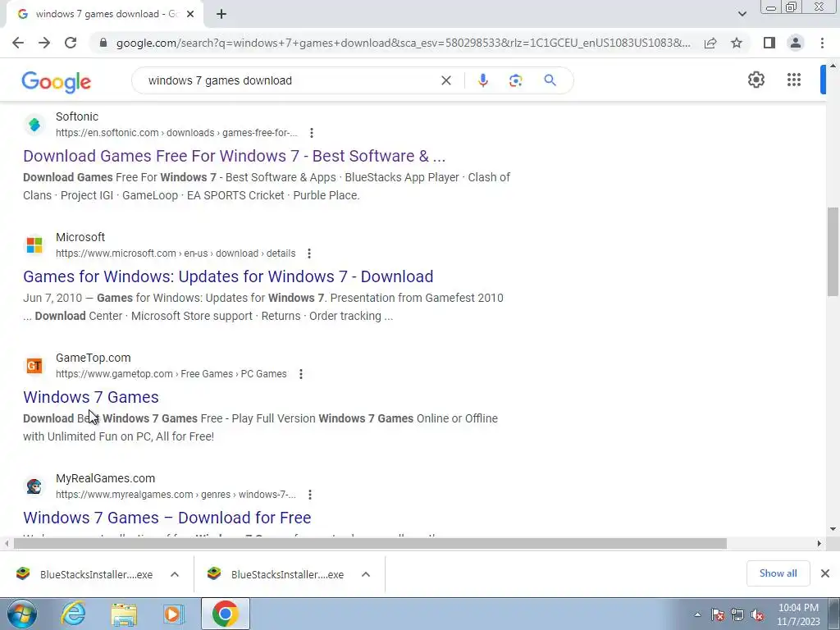Submit search with magnifier icon
The image size is (840, 630).
coord(550,80)
